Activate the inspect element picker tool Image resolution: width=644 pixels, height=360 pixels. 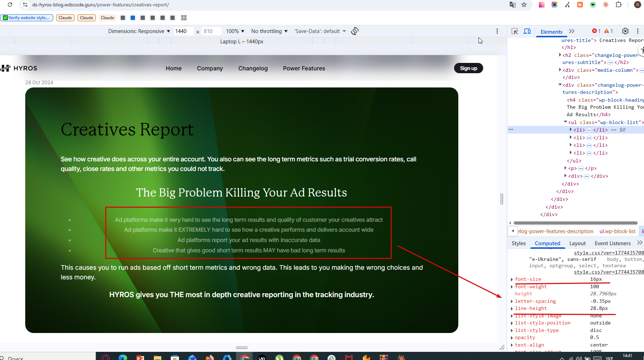(x=515, y=31)
